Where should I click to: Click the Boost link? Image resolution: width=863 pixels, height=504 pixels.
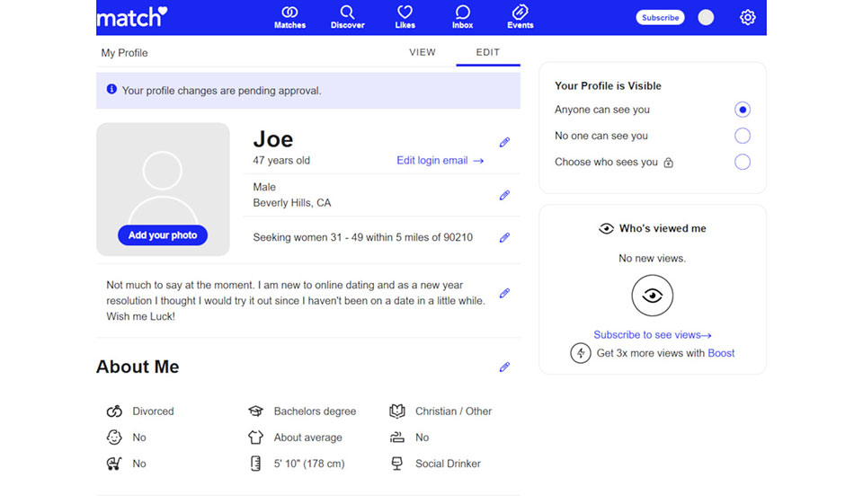coord(721,353)
